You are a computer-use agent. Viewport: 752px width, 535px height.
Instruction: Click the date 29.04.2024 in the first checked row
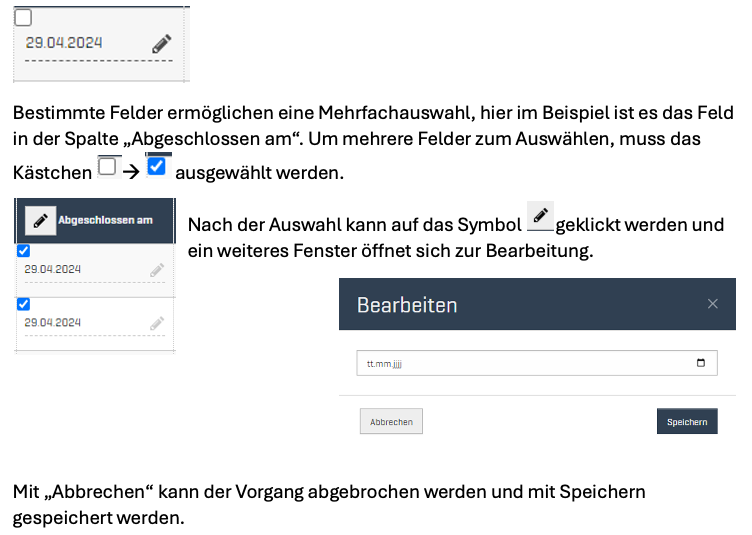tap(53, 270)
